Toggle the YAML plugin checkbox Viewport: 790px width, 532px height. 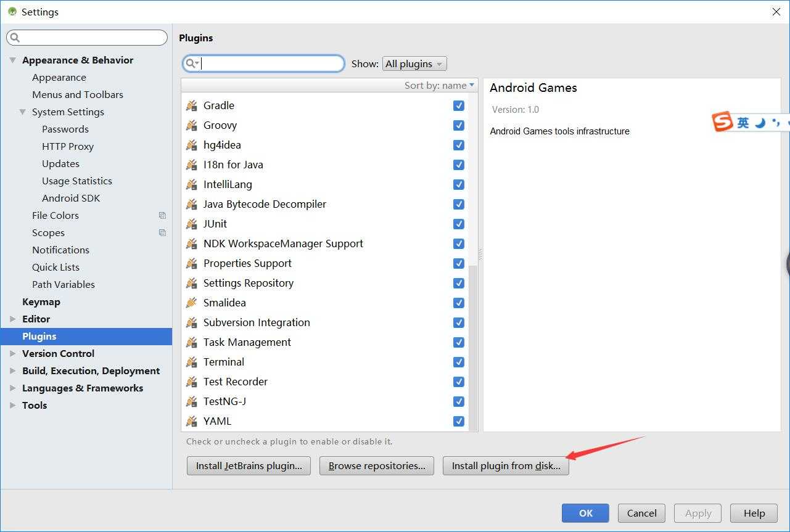point(458,421)
